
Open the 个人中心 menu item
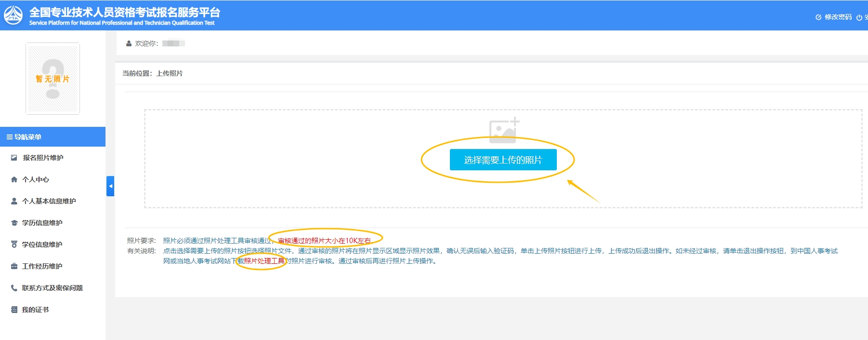click(x=36, y=179)
